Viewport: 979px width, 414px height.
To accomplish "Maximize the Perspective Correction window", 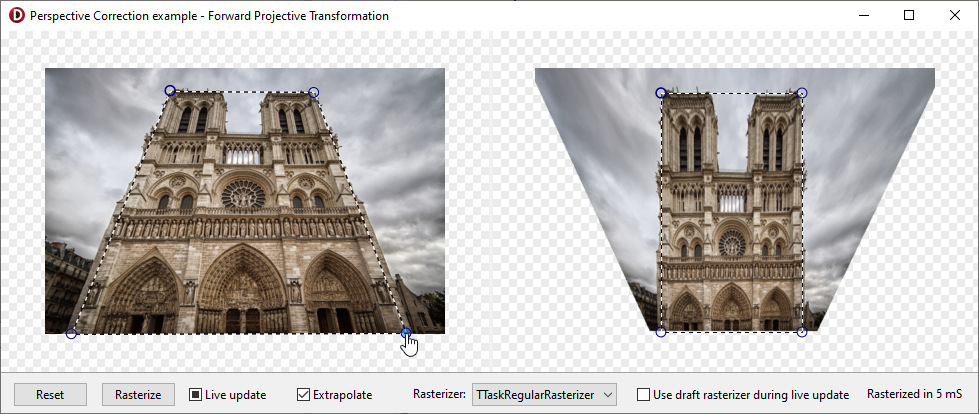I will 909,16.
